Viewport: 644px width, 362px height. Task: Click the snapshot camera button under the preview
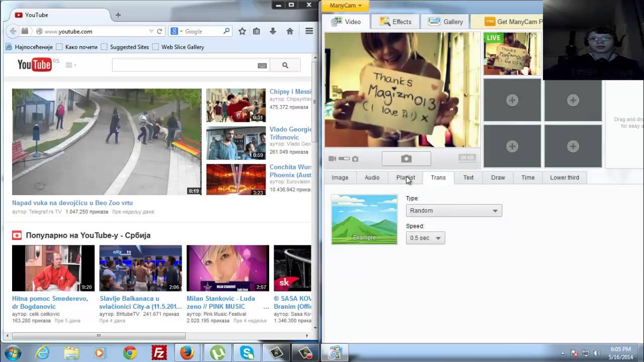point(406,158)
